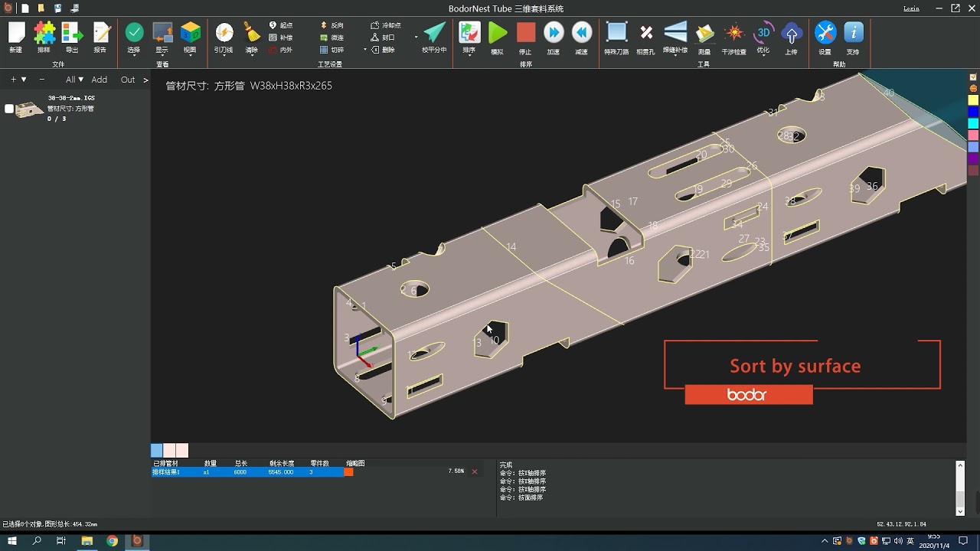
Task: Click the save icon in quick access bar
Action: point(57,8)
